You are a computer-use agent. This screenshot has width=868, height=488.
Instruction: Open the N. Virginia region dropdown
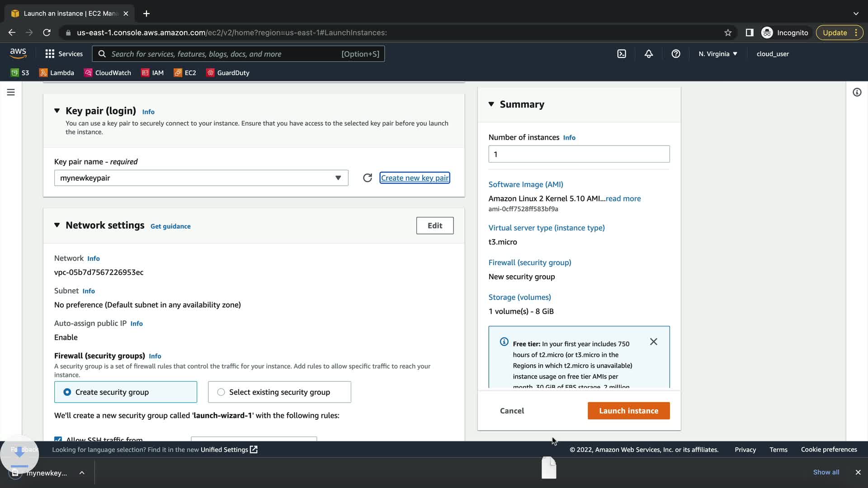pyautogui.click(x=717, y=54)
